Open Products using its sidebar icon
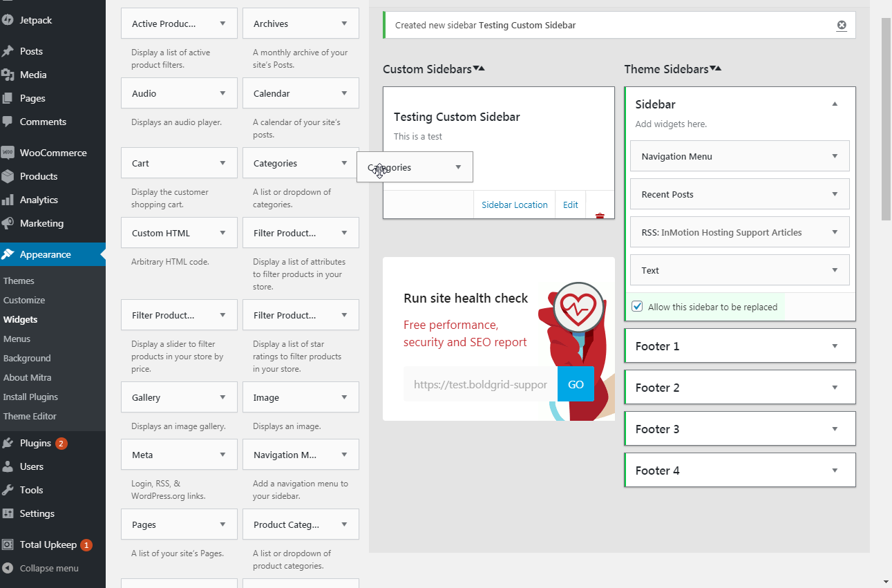The width and height of the screenshot is (892, 588). (x=12, y=176)
